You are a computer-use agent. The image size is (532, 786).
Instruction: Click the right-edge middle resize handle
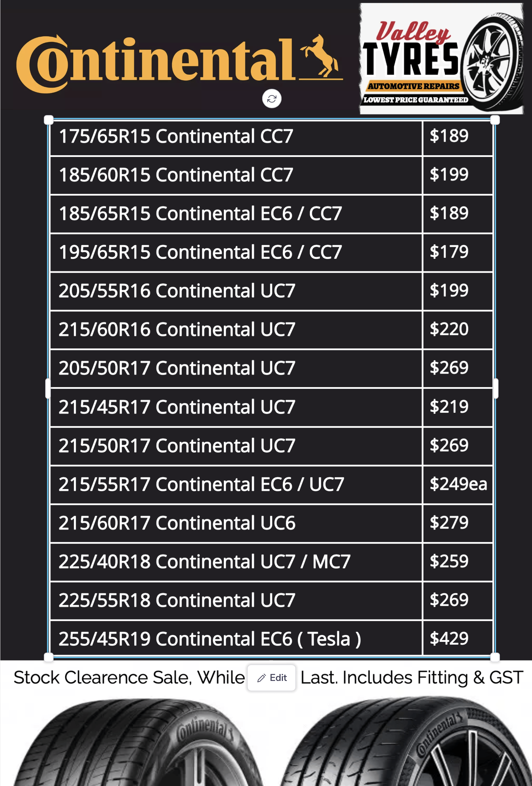(x=496, y=389)
